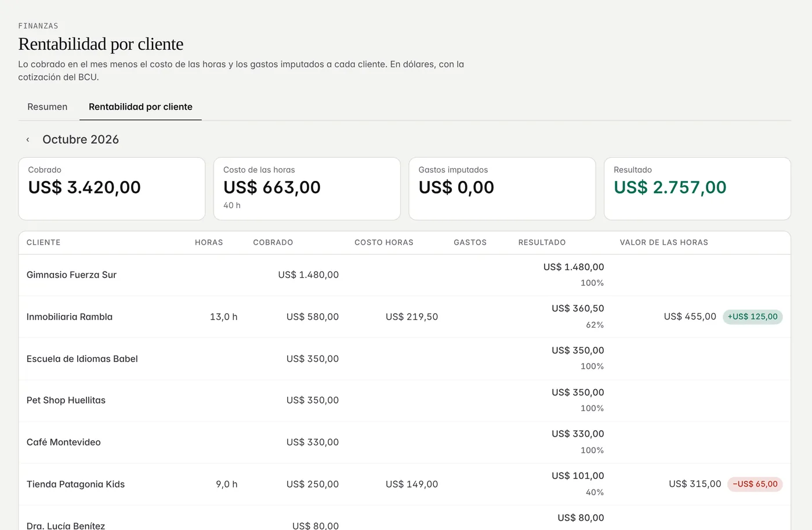The width and height of the screenshot is (812, 530).
Task: Click the Cobrado summary card
Action: click(x=112, y=188)
